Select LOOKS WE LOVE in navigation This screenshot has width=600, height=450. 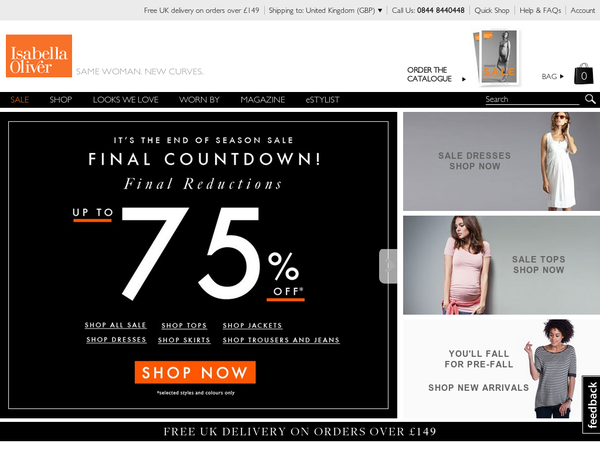click(x=126, y=100)
